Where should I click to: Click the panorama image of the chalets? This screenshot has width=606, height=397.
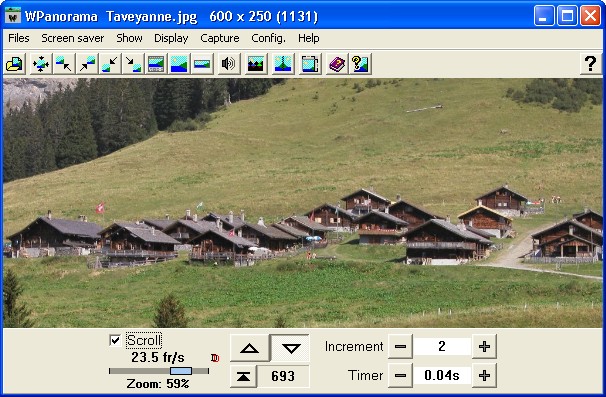(x=303, y=203)
